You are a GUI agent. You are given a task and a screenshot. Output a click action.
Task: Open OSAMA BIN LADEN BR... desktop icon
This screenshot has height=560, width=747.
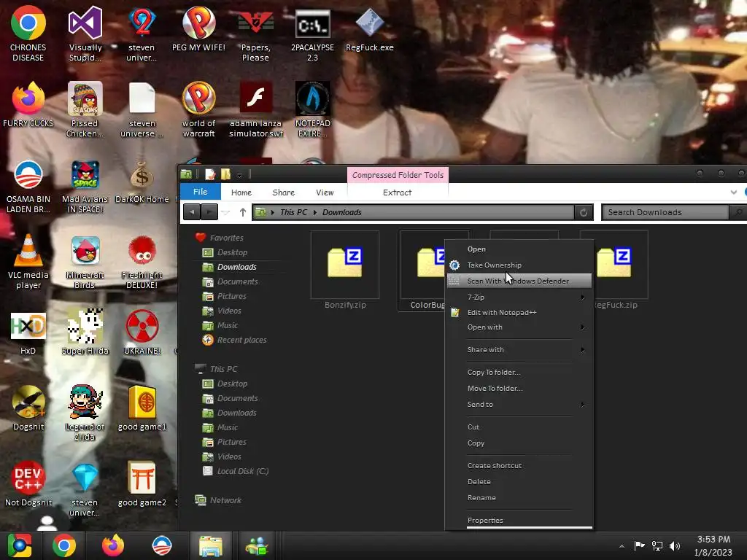coord(28,186)
